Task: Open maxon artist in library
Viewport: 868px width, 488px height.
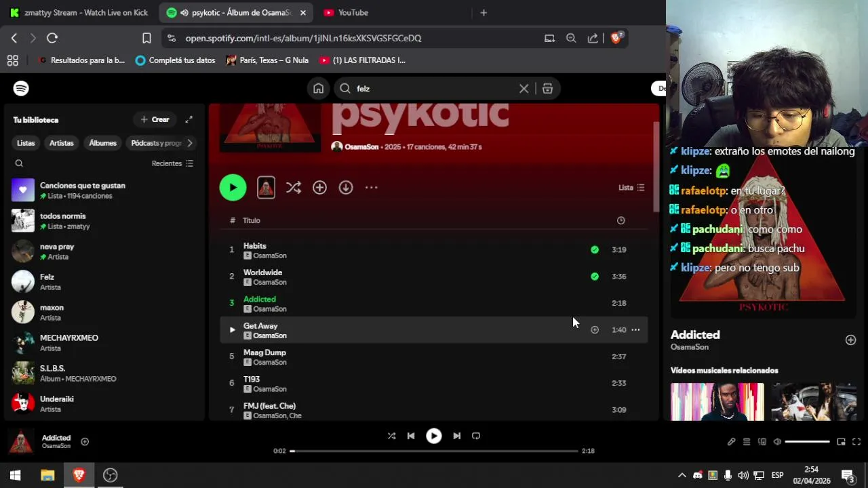Action: coord(103,312)
